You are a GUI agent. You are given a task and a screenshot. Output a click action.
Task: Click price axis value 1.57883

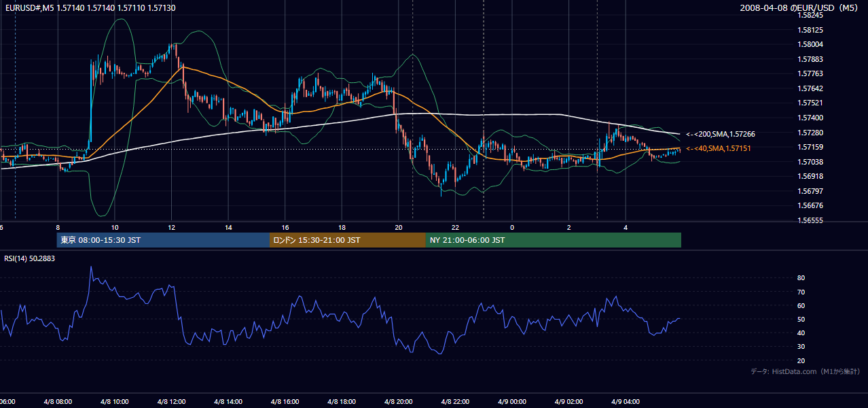coord(810,59)
